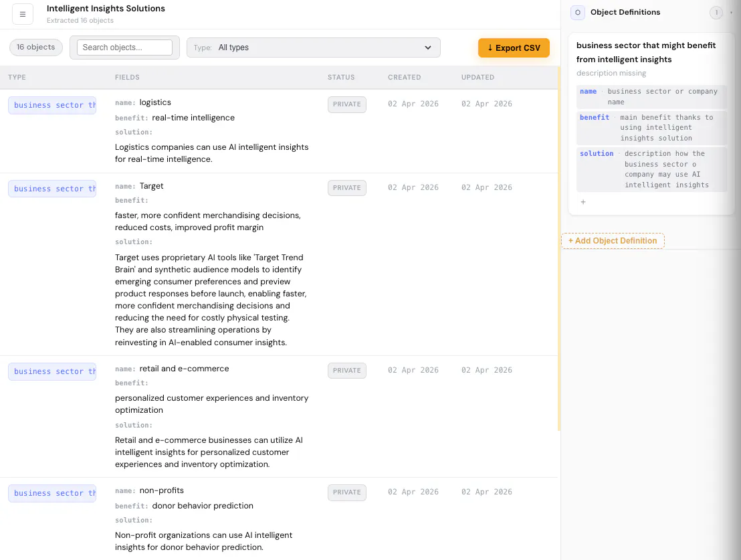The width and height of the screenshot is (741, 560).
Task: Click the Object Definitions hexagon icon
Action: tap(578, 12)
